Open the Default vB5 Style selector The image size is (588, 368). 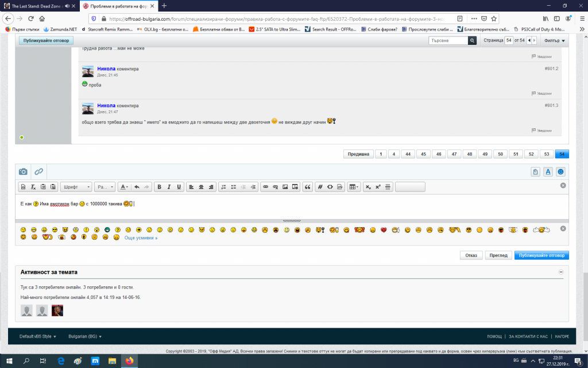(x=37, y=336)
